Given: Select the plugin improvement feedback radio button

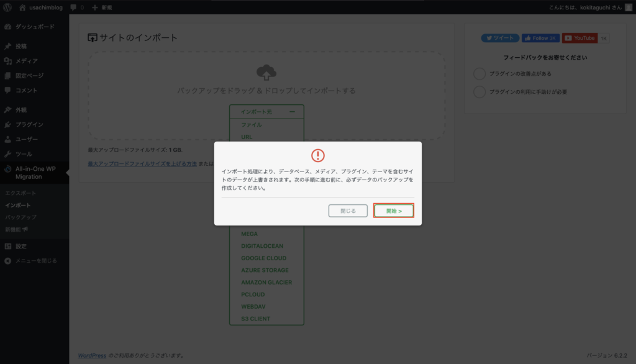Looking at the screenshot, I should (479, 74).
